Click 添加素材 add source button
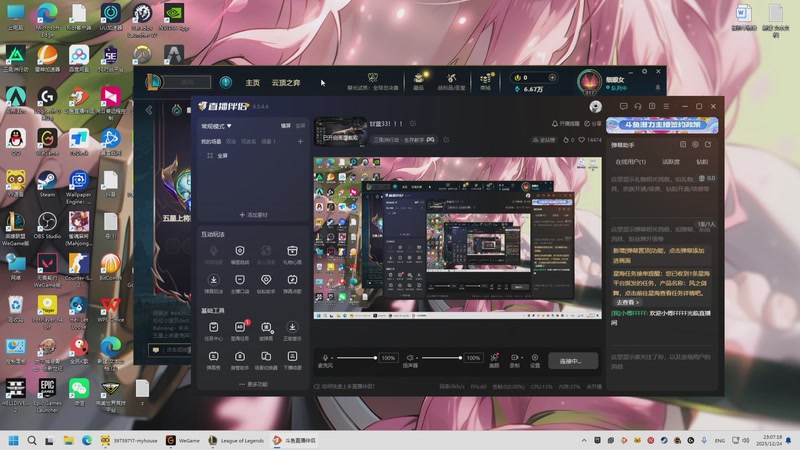 pos(254,215)
